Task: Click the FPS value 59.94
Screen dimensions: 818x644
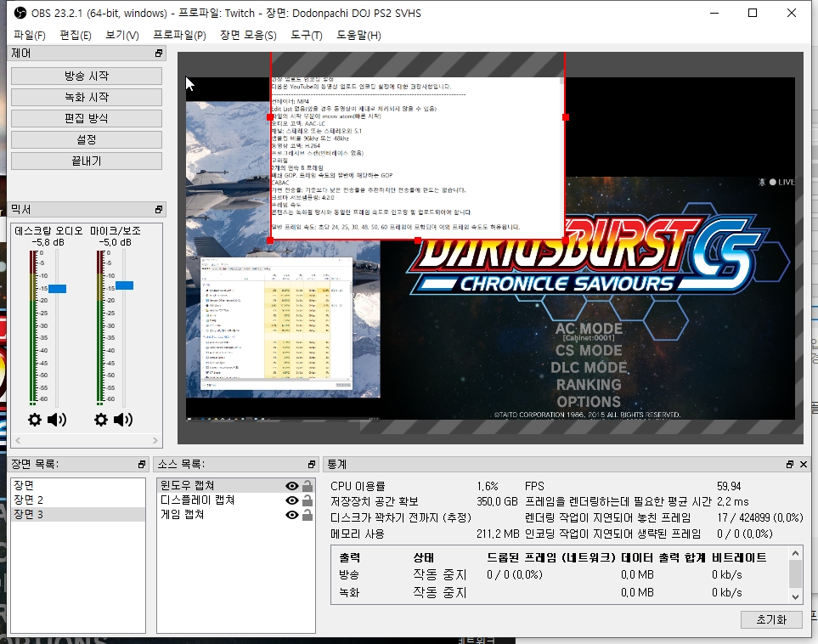Action: [729, 486]
